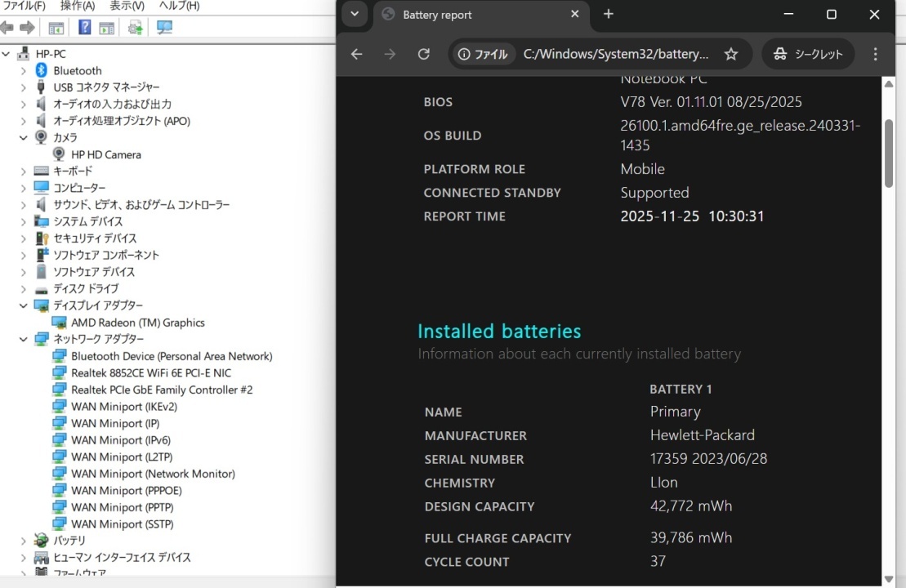Click the シークレット incognito button
The width and height of the screenshot is (906, 588).
(x=808, y=54)
